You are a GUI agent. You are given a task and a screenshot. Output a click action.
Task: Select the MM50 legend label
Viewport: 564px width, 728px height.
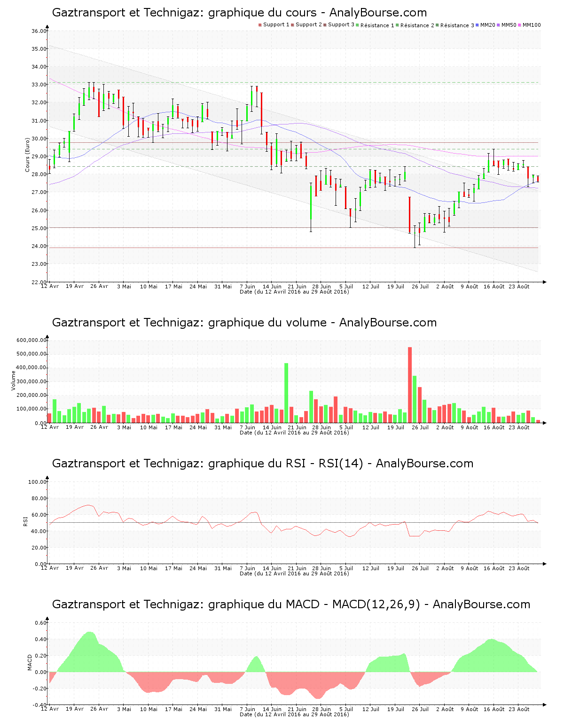[x=509, y=25]
